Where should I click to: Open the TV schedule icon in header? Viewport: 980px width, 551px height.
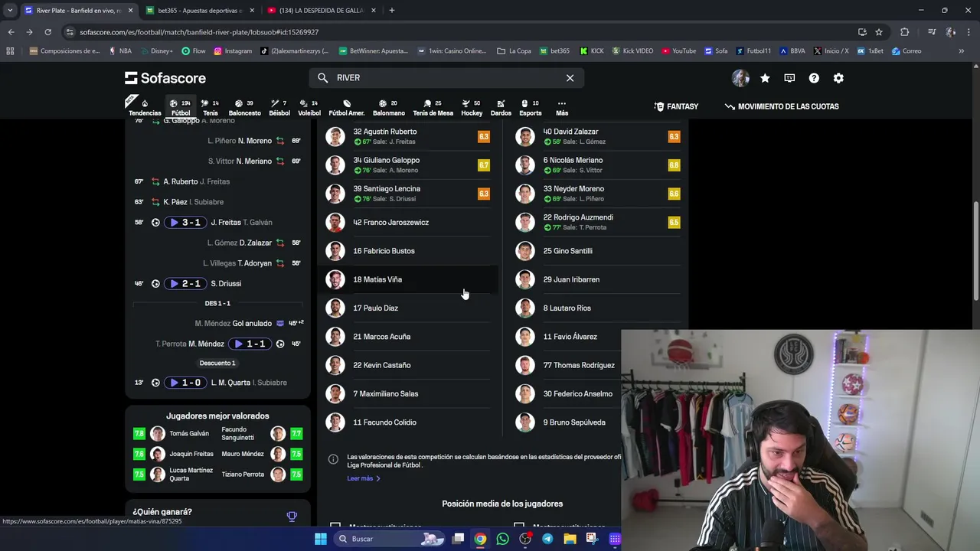[789, 78]
